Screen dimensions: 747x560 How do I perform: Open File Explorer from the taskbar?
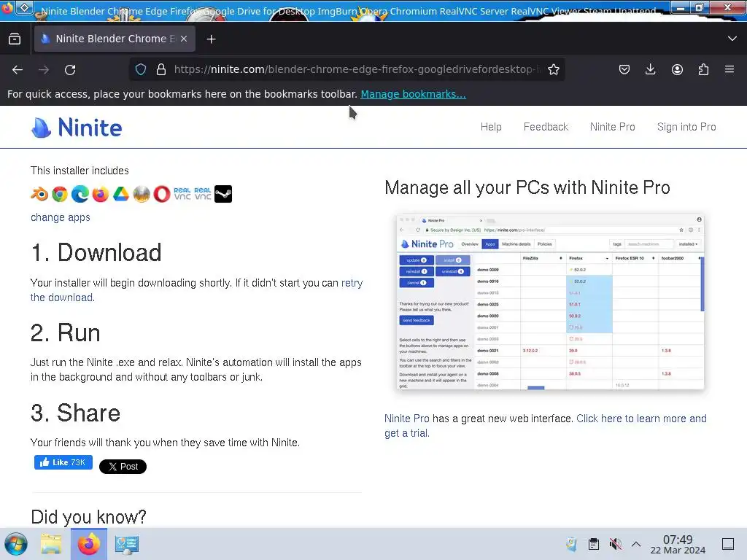coord(51,544)
